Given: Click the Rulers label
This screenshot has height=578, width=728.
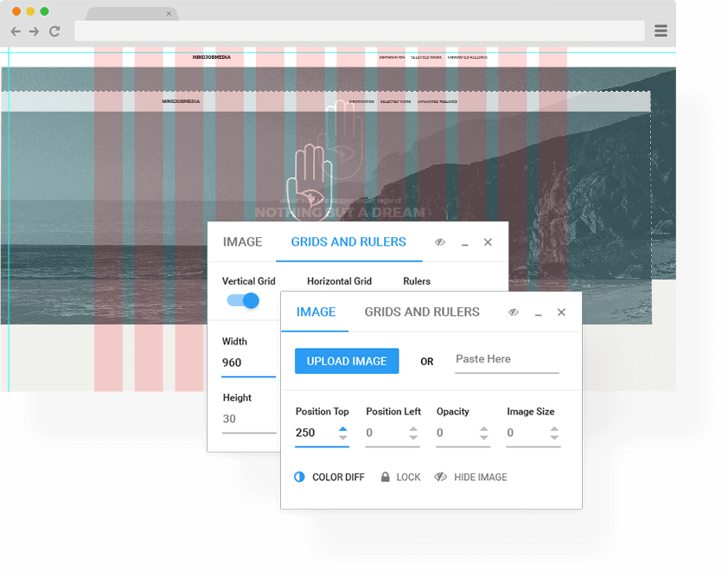Looking at the screenshot, I should coord(417,281).
